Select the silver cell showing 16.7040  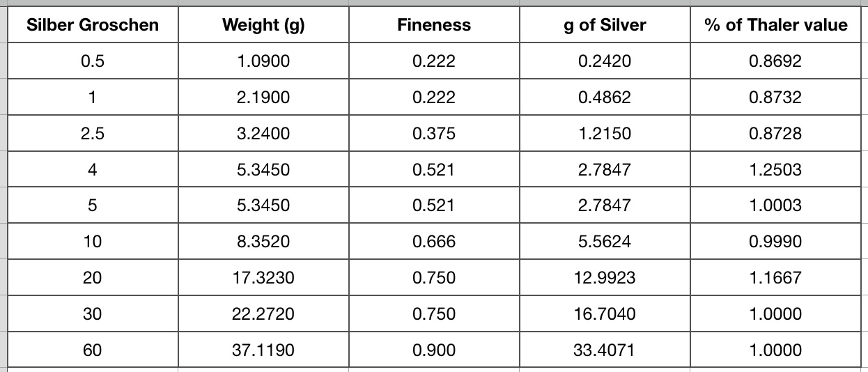coord(605,314)
